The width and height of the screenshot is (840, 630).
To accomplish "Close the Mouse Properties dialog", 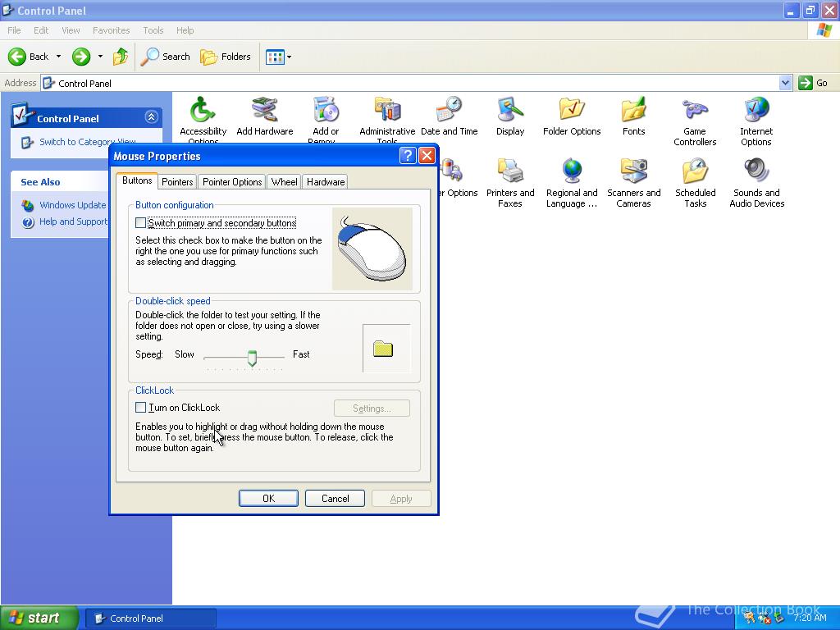I will click(x=427, y=155).
